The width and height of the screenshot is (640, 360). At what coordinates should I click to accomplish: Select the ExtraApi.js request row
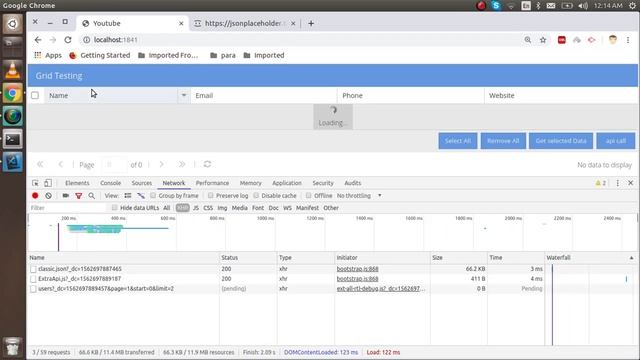(286, 279)
